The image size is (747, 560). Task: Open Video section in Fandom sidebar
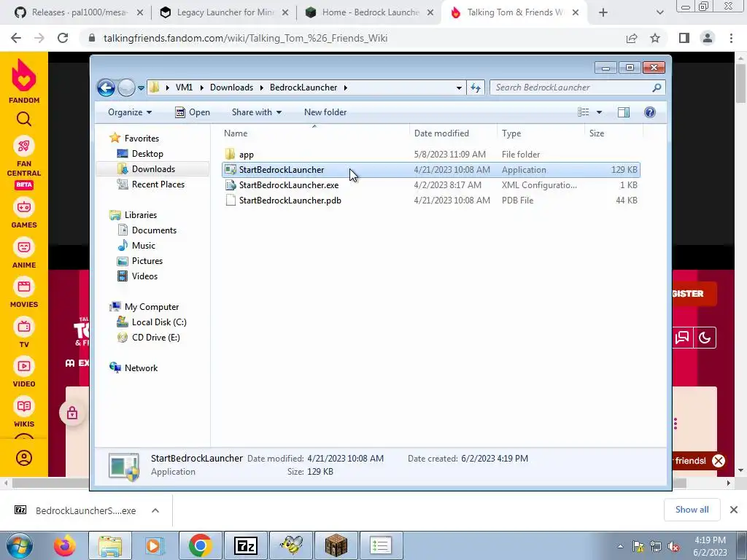click(24, 373)
